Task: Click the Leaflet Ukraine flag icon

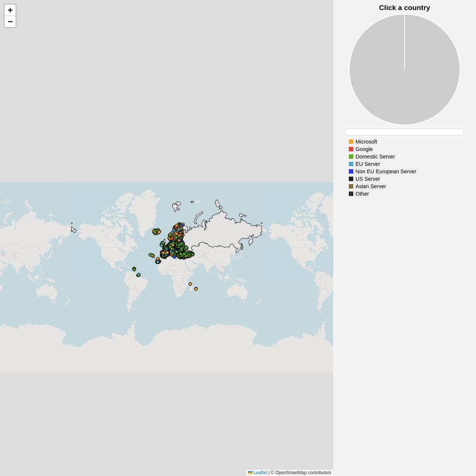Action: [250, 473]
